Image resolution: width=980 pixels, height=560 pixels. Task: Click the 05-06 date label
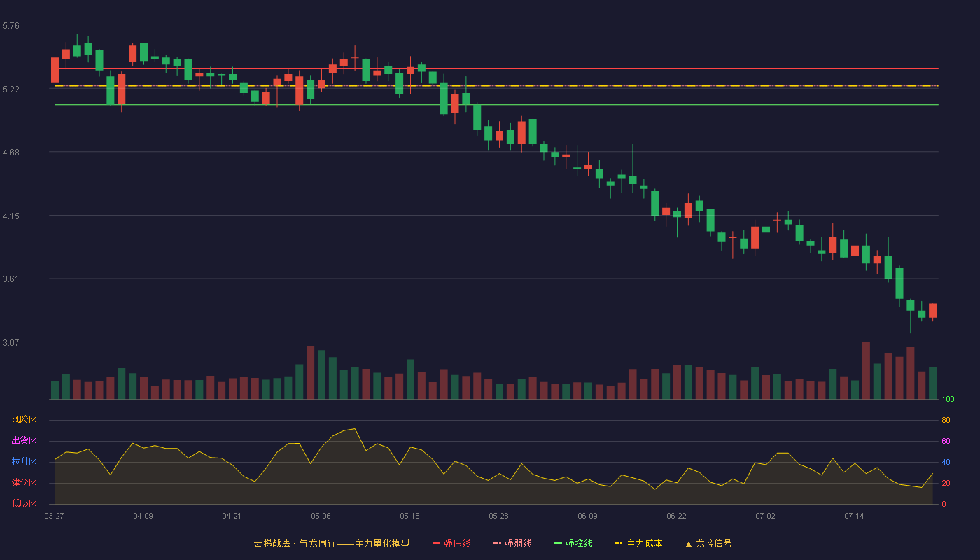pos(321,516)
